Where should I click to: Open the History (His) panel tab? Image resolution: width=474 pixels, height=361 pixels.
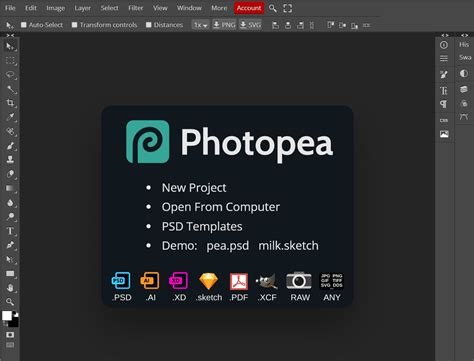click(x=464, y=45)
